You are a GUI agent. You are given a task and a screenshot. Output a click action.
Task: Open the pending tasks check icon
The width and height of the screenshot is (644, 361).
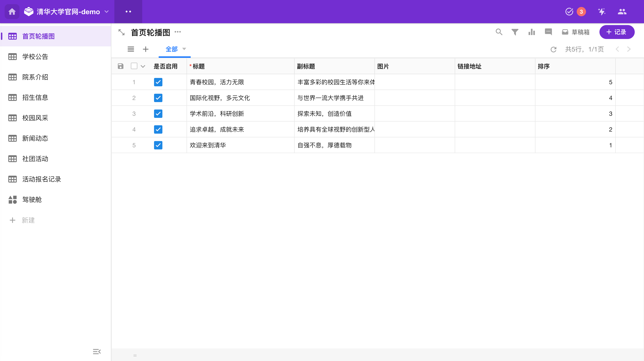pos(569,12)
